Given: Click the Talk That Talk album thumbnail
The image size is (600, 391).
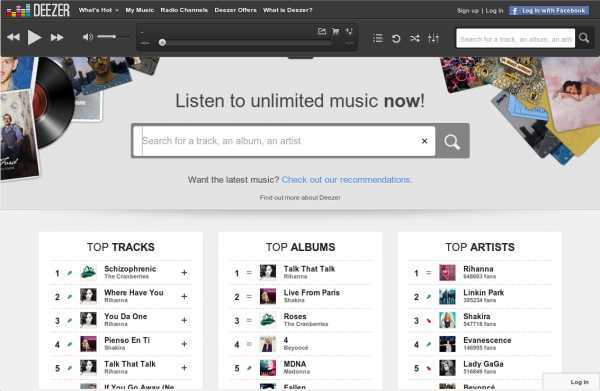Looking at the screenshot, I should click(268, 272).
